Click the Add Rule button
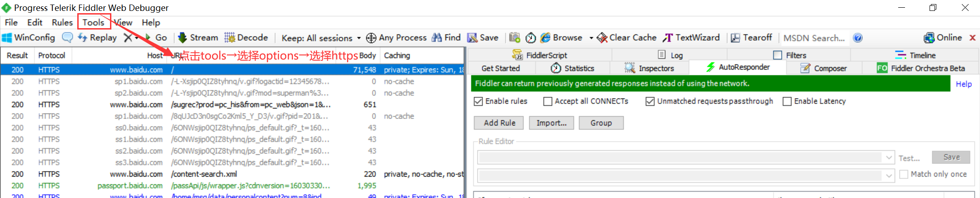 click(x=499, y=123)
